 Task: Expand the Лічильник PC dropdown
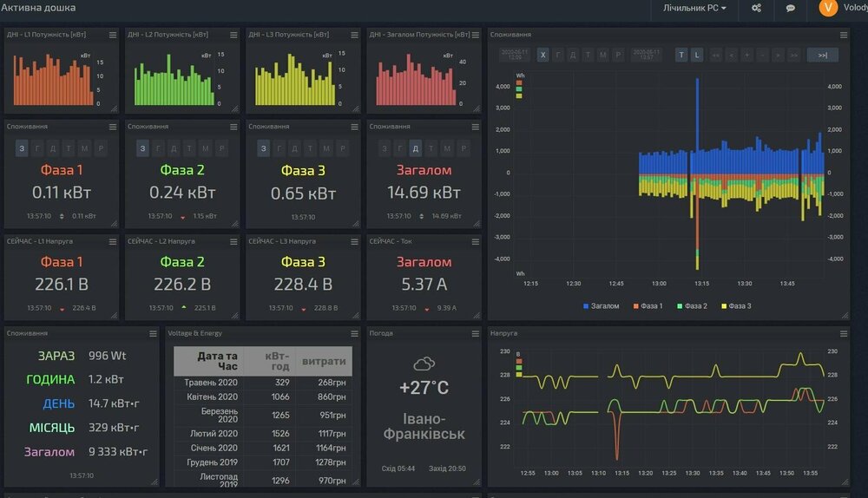click(x=694, y=8)
